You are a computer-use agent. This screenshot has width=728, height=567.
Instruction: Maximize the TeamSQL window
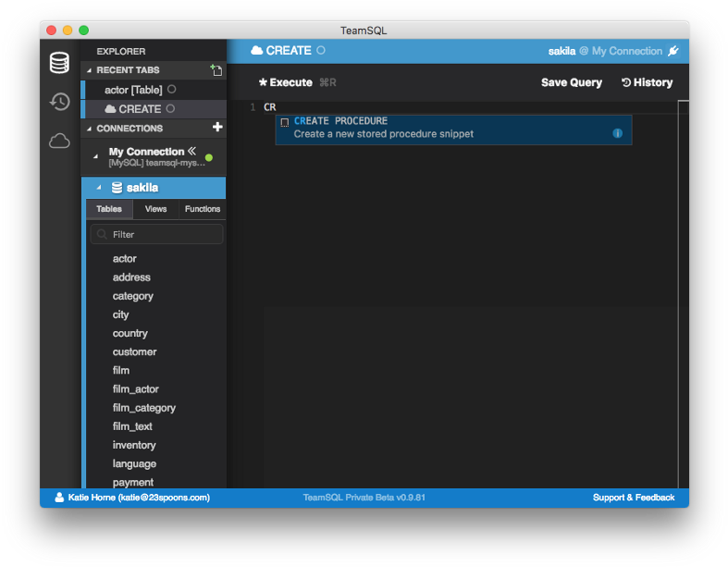pos(84,31)
